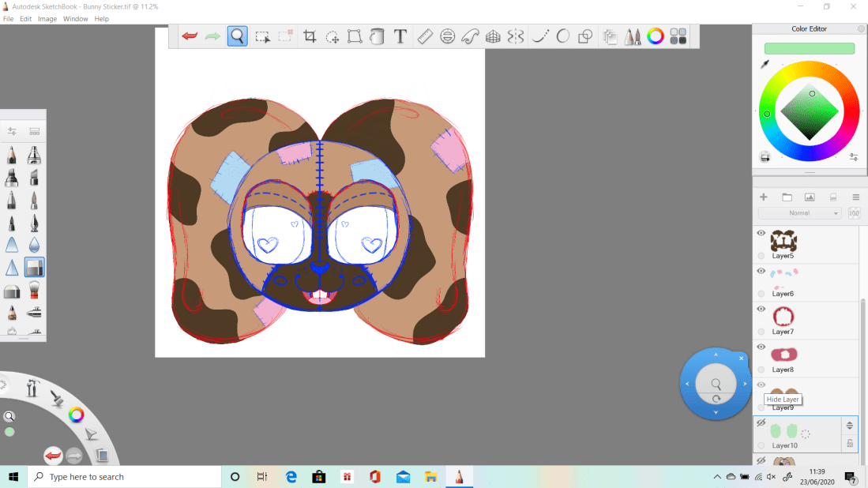Open the Normal blend mode dropdown

point(799,213)
